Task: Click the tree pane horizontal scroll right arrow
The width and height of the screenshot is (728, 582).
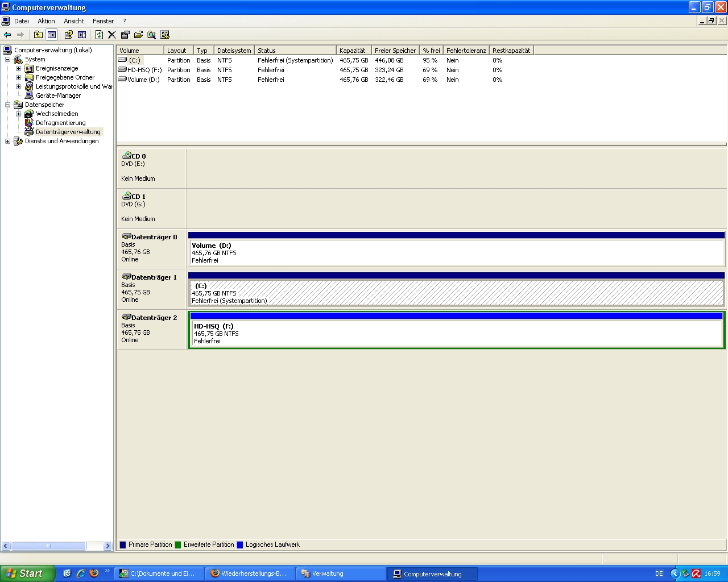Action: 107,546
